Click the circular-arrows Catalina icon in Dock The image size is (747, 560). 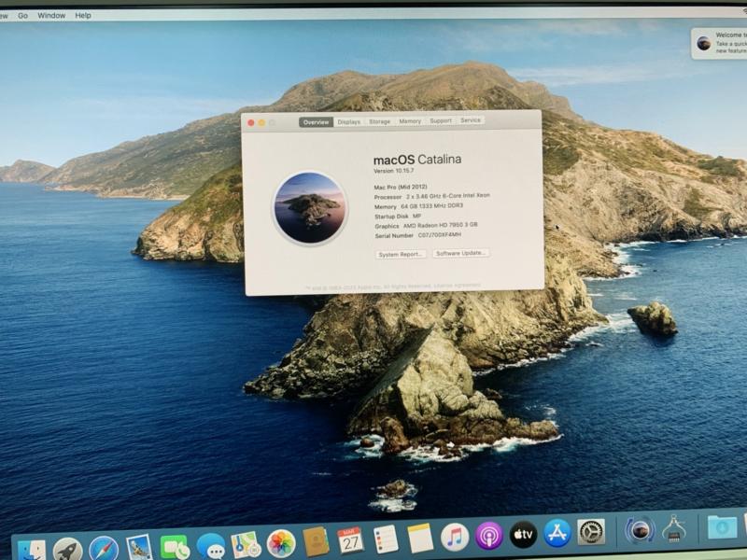(640, 529)
